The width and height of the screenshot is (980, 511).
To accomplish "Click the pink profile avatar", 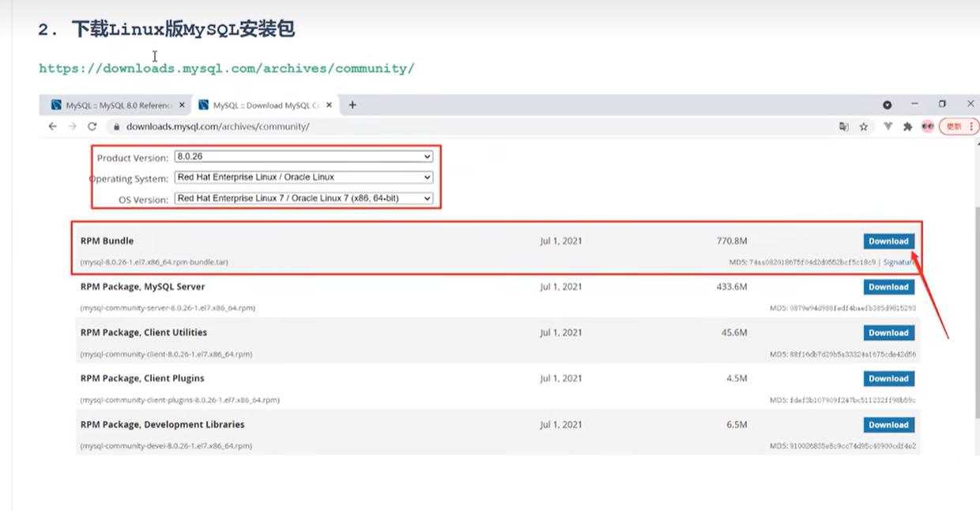I will pyautogui.click(x=928, y=127).
